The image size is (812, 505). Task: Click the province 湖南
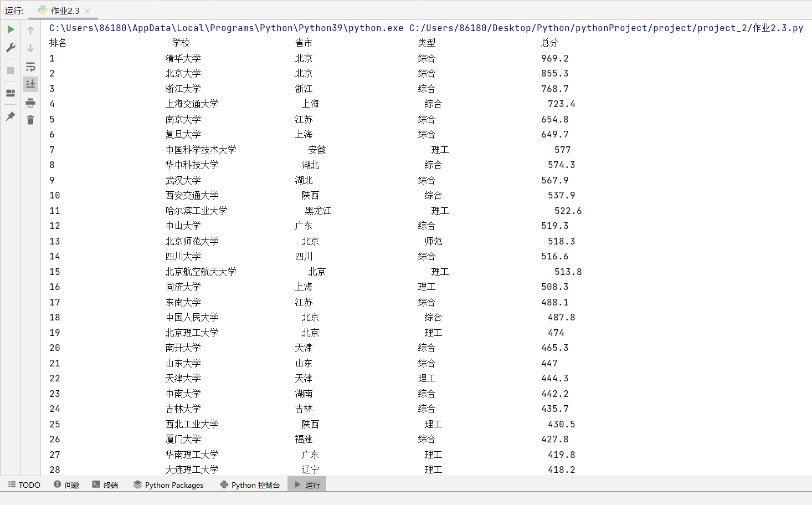(304, 394)
